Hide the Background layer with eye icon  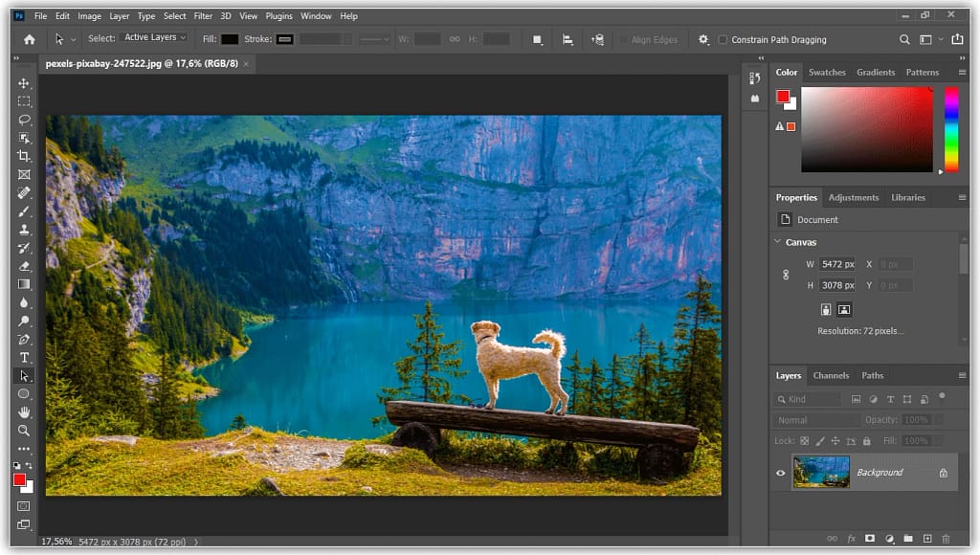(x=781, y=473)
